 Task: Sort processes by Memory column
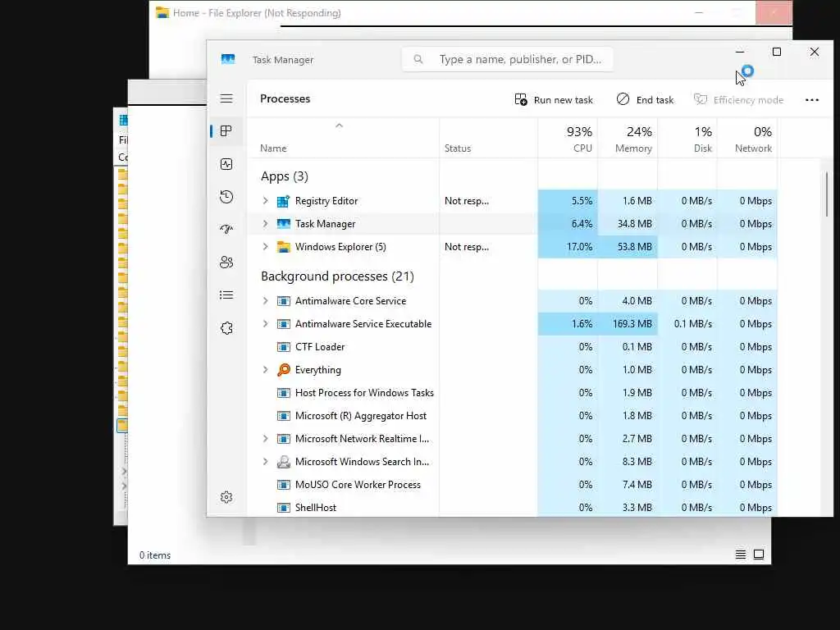click(x=628, y=139)
